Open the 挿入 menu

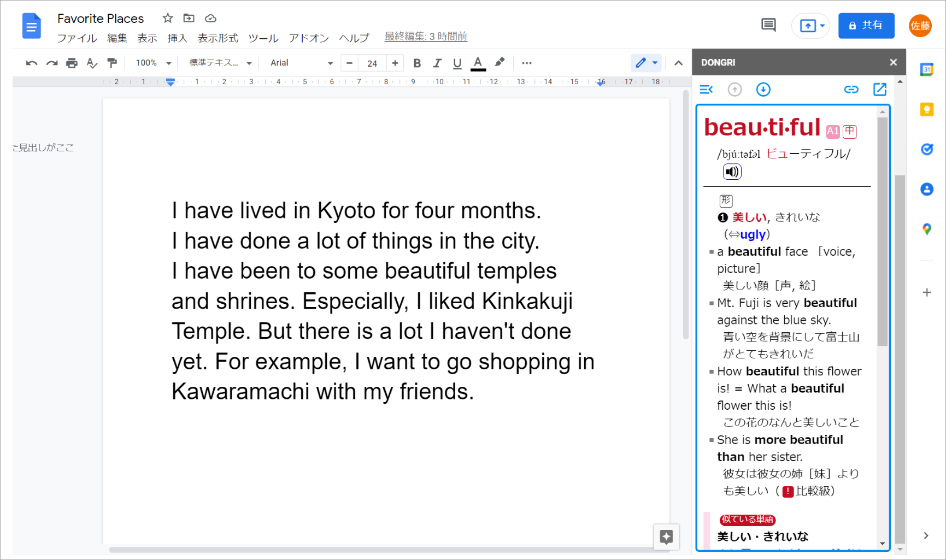click(x=177, y=38)
